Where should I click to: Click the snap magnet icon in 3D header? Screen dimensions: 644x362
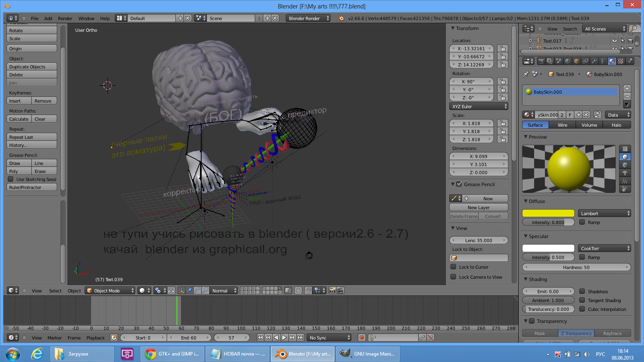click(308, 290)
